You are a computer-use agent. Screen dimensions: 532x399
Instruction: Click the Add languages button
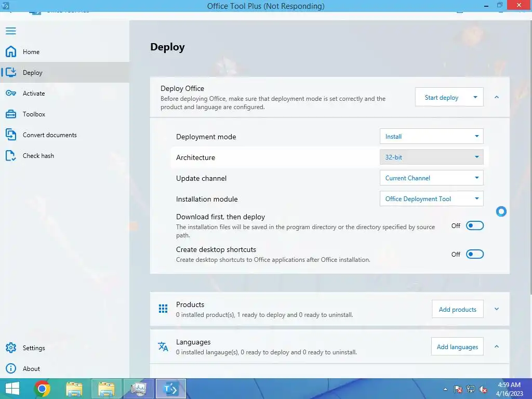click(x=457, y=347)
